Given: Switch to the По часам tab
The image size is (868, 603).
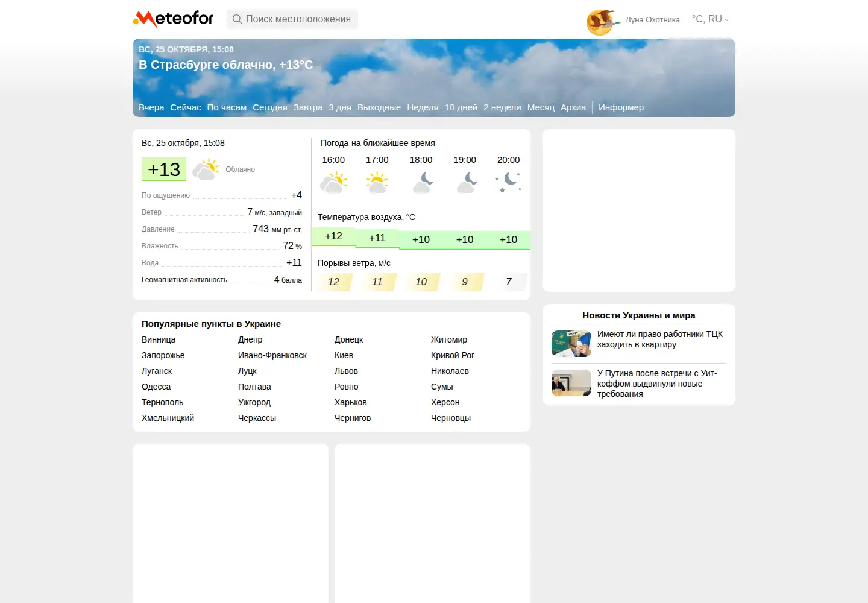Looking at the screenshot, I should [227, 107].
